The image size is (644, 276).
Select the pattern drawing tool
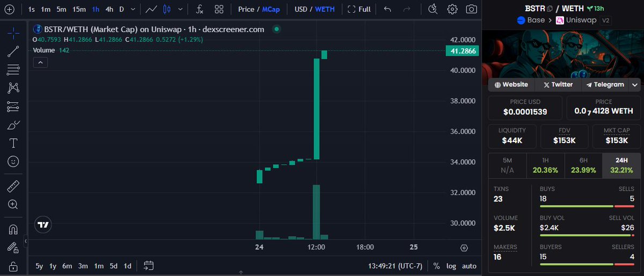pos(13,88)
